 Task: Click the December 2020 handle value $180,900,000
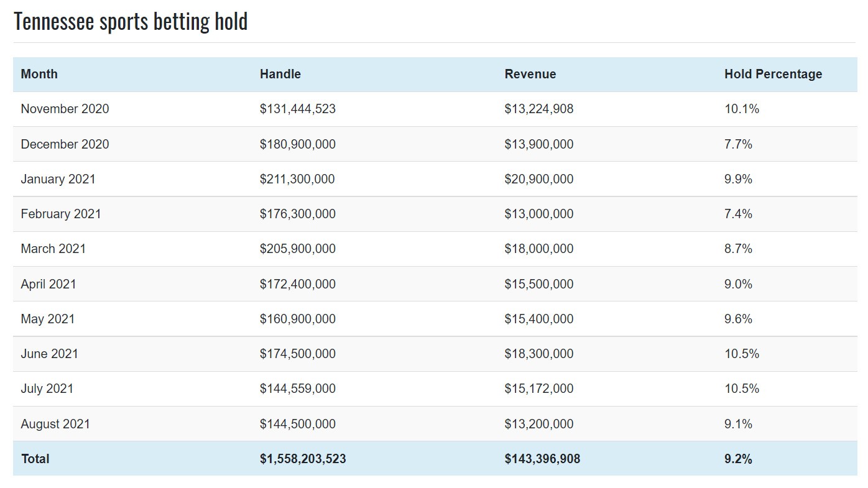click(x=298, y=144)
